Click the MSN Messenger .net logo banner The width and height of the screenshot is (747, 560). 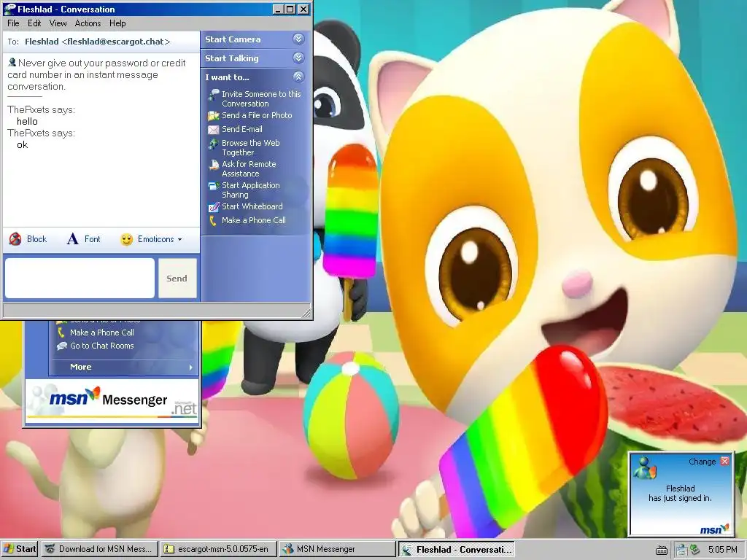(112, 400)
